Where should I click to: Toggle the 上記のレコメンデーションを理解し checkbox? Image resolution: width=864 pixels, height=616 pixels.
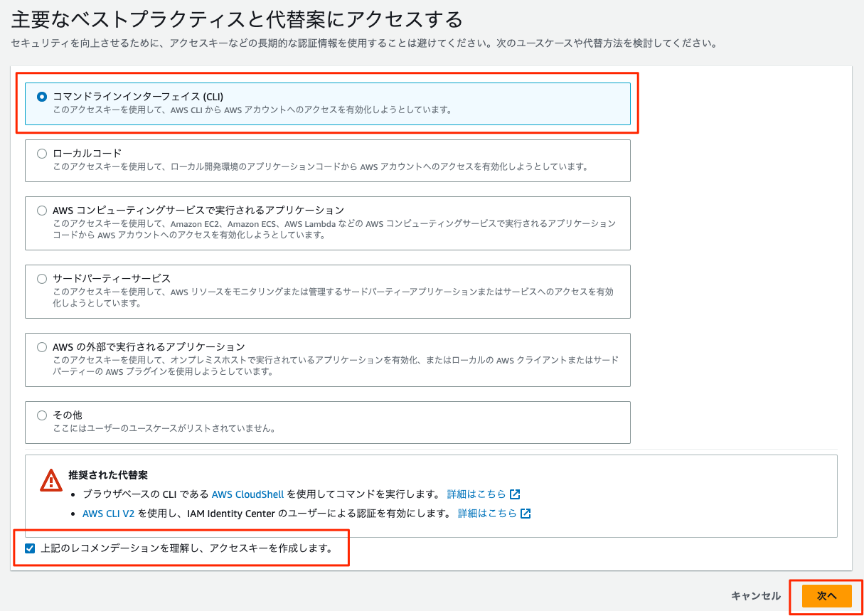[x=30, y=548]
